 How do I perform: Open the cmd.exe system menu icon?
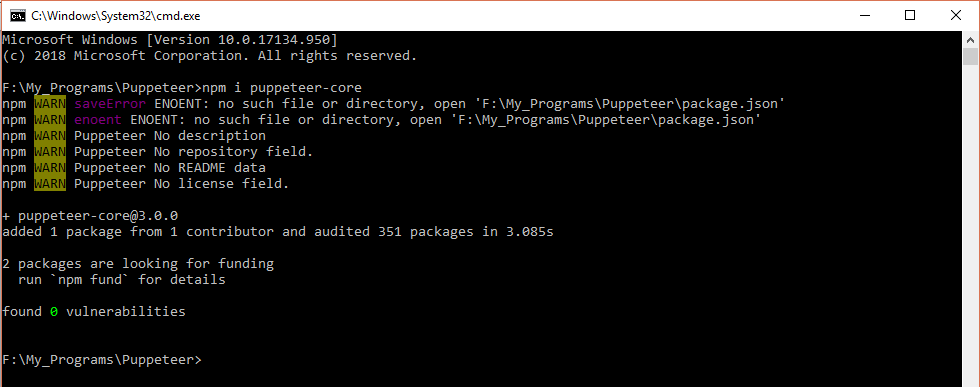click(18, 16)
